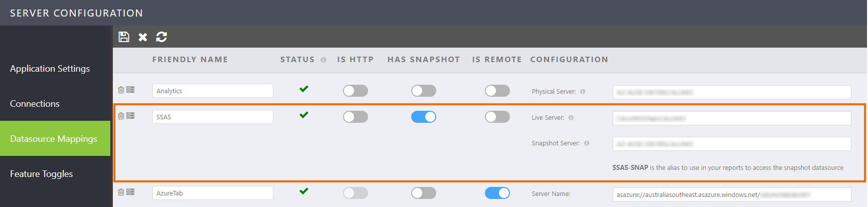This screenshot has height=207, width=868.
Task: Turn off Is Remote toggle for AzureTab
Action: pos(497,193)
